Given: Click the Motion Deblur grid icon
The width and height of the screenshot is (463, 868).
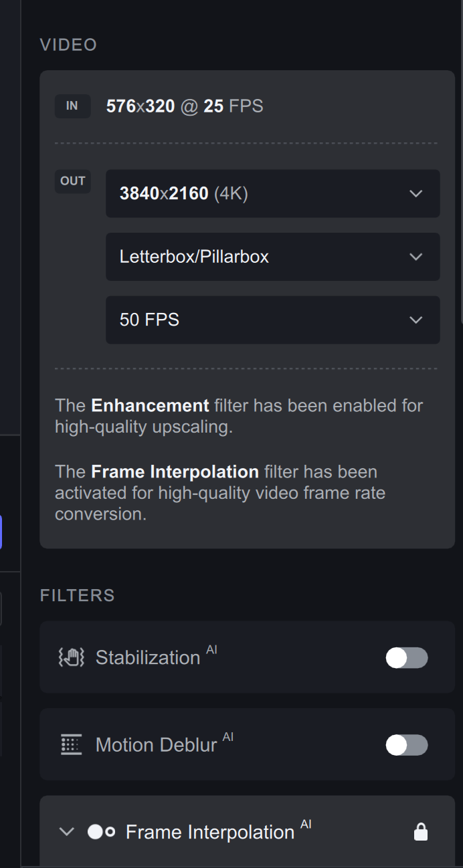Looking at the screenshot, I should [70, 744].
